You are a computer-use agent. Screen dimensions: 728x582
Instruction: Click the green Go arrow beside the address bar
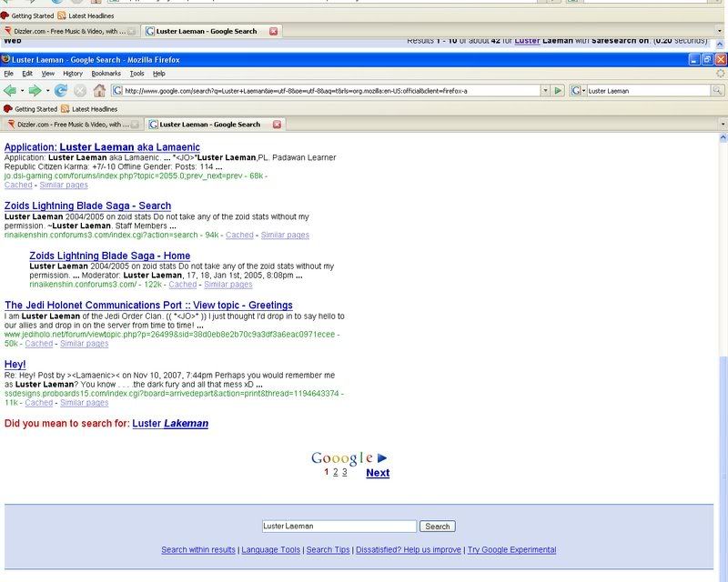pos(558,91)
